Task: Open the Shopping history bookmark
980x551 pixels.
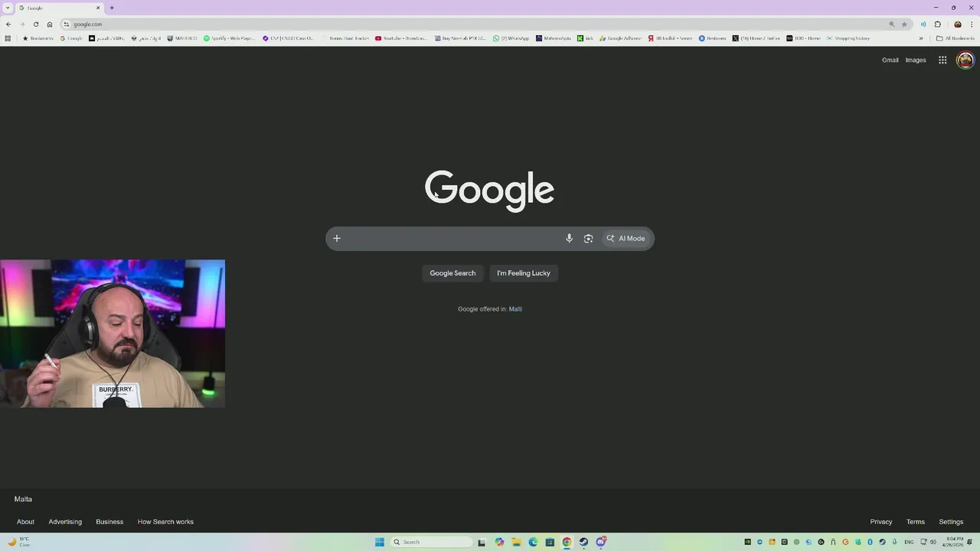Action: coord(848,38)
